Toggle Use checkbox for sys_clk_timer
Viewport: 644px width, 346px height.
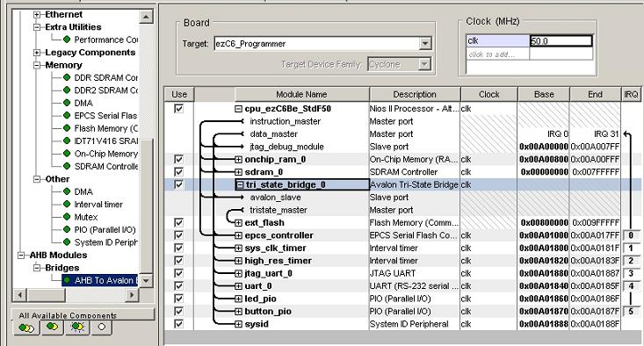[178, 248]
